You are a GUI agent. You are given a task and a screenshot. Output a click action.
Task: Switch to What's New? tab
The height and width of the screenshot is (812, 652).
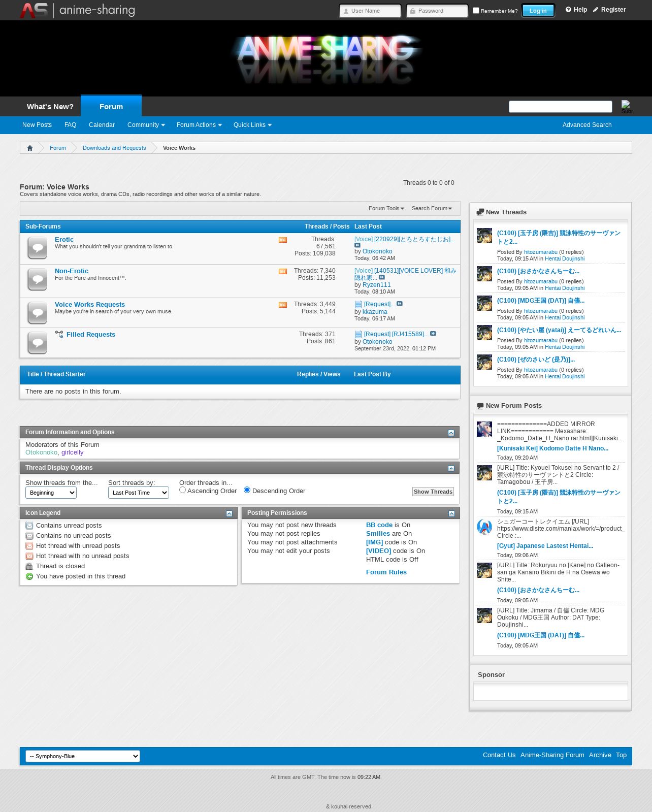click(x=50, y=107)
